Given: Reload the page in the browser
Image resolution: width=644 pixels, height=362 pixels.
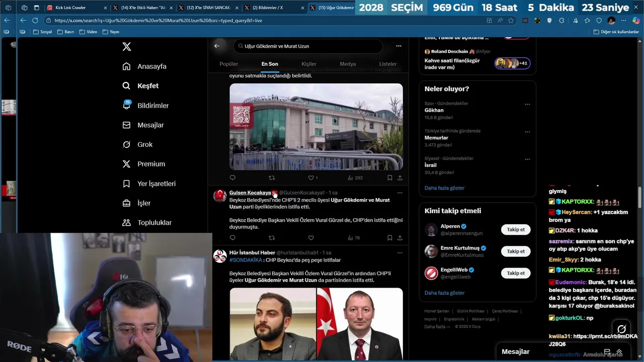Looking at the screenshot, I should 35,21.
